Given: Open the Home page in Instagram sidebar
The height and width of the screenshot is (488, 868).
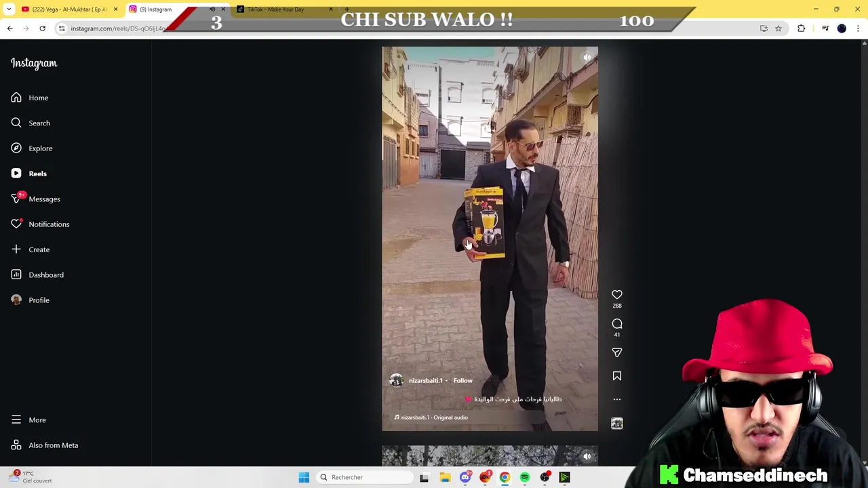Looking at the screenshot, I should 30,98.
